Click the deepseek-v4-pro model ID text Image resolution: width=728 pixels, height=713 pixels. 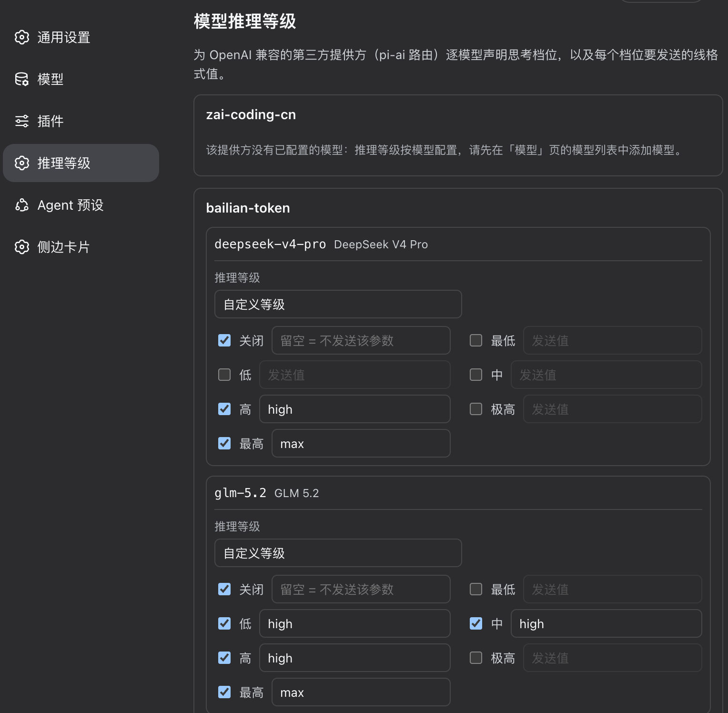(270, 244)
